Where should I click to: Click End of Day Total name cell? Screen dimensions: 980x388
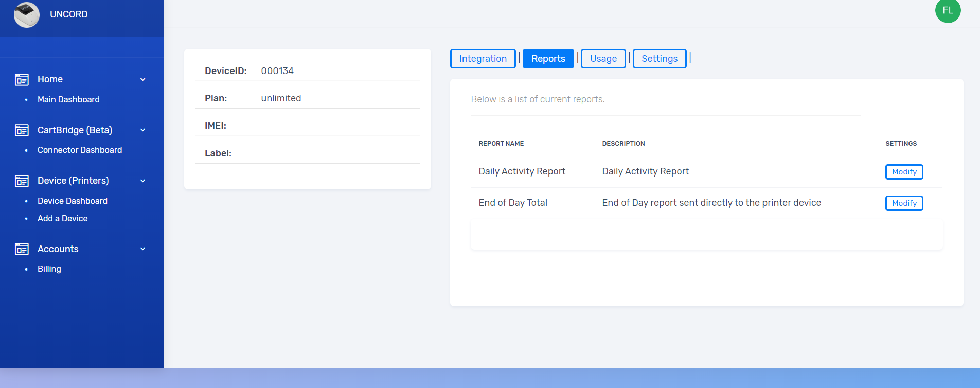pyautogui.click(x=513, y=203)
